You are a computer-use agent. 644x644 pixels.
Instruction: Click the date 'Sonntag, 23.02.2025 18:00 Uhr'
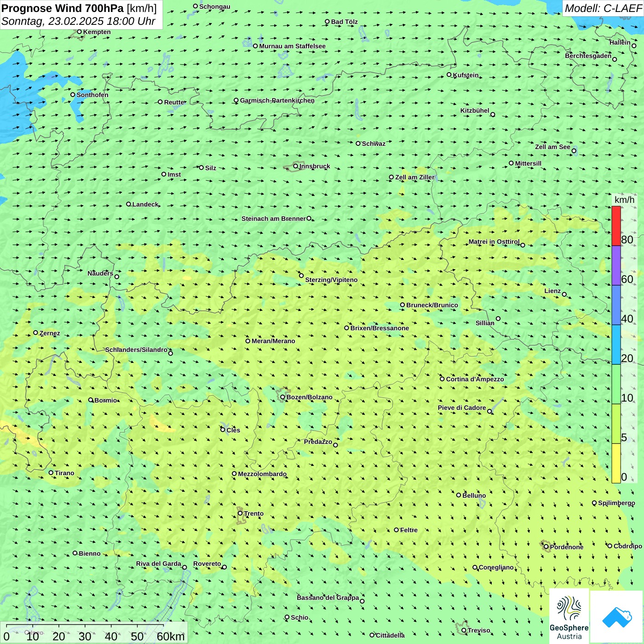point(78,21)
